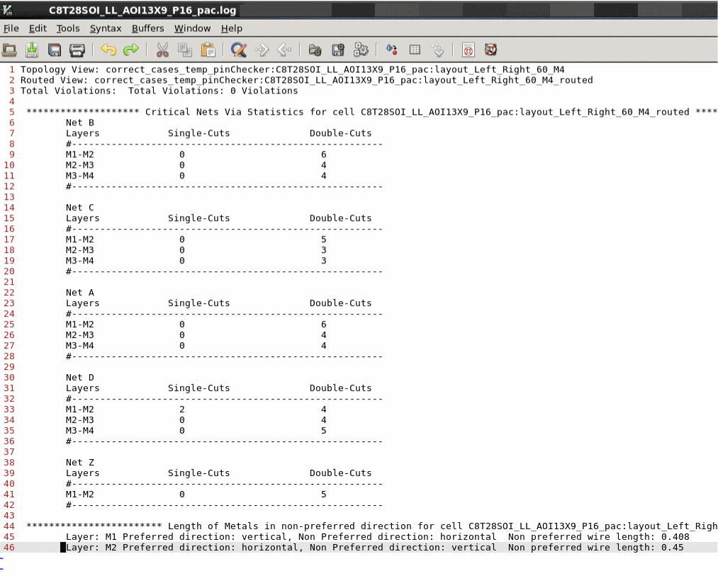The width and height of the screenshot is (718, 588).
Task: Click the 'Layer: M2 Preferred direction' line
Action: (x=374, y=548)
